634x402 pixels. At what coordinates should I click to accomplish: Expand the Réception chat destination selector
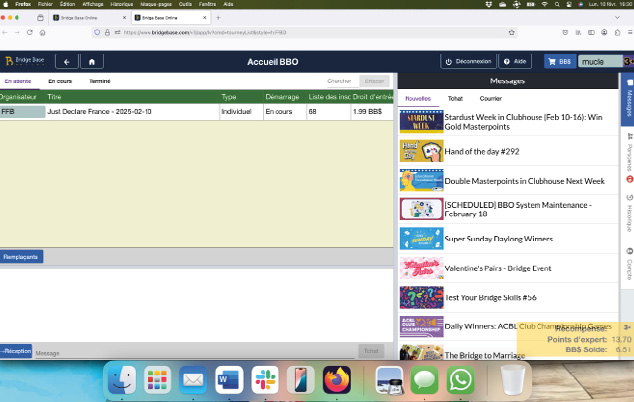[x=16, y=352]
